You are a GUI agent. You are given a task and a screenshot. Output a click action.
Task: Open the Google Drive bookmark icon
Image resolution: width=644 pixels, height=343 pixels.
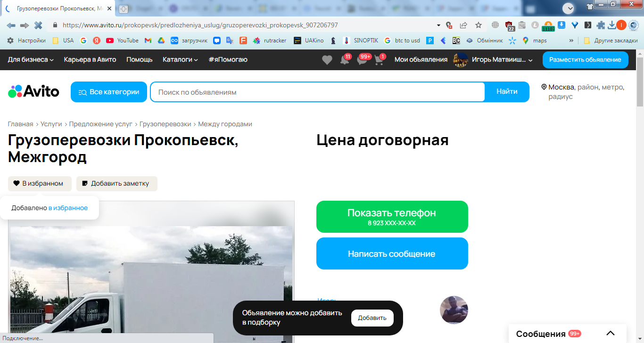pos(161,41)
